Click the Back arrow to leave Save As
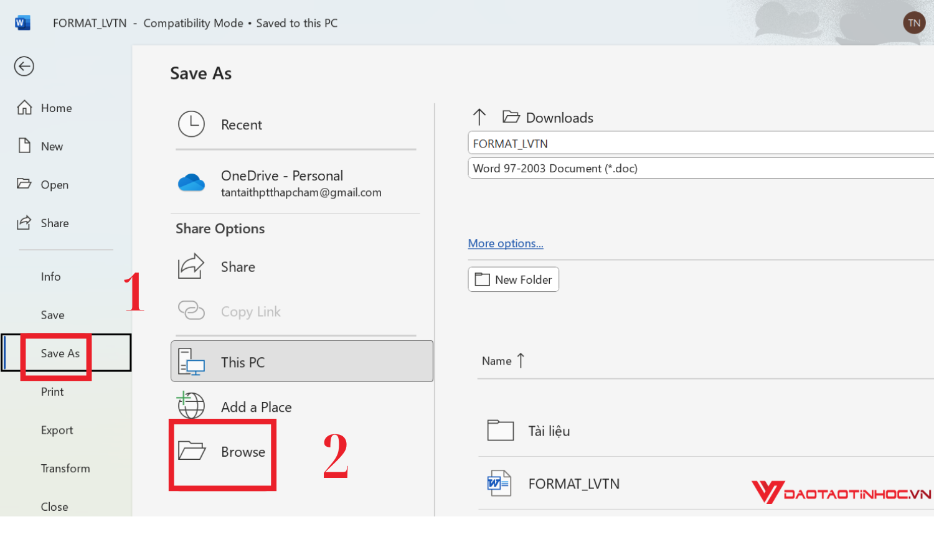This screenshot has height=560, width=934. coord(24,66)
